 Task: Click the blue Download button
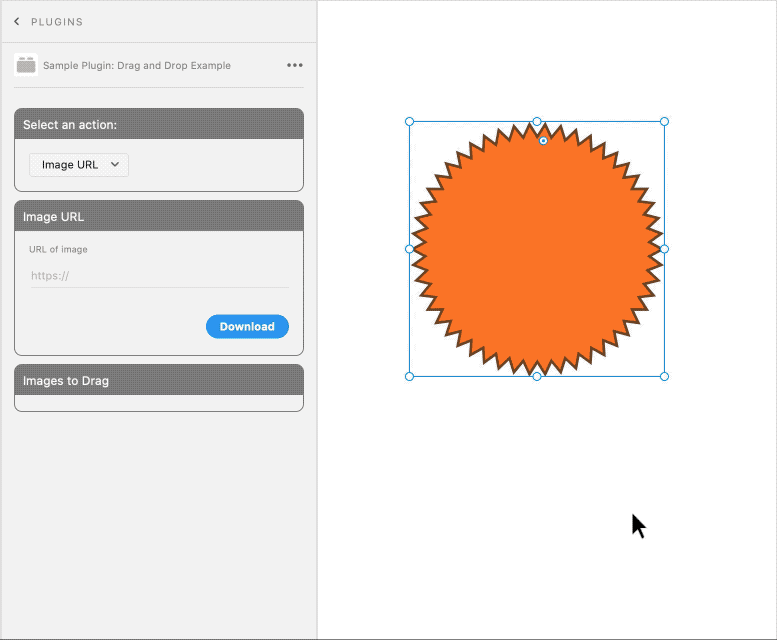[x=247, y=326]
